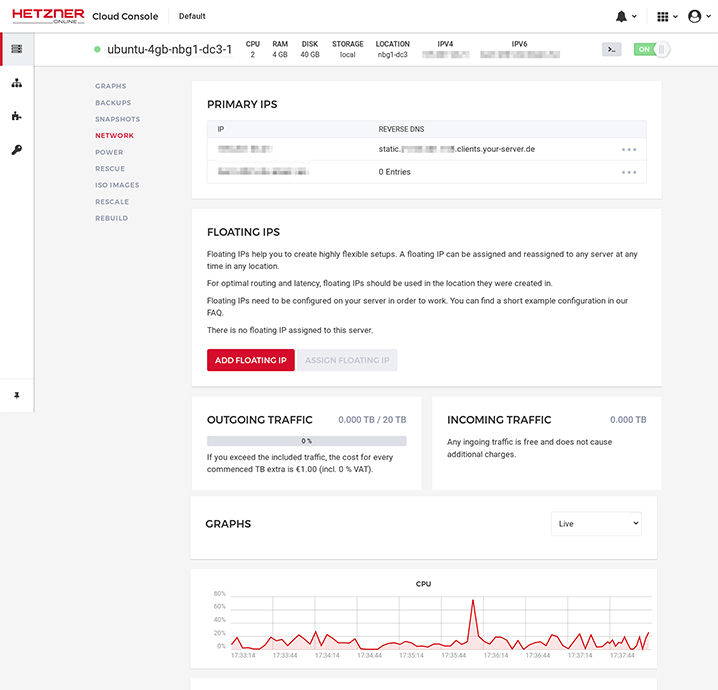Select the Backups menu item
718x690 pixels.
click(113, 103)
